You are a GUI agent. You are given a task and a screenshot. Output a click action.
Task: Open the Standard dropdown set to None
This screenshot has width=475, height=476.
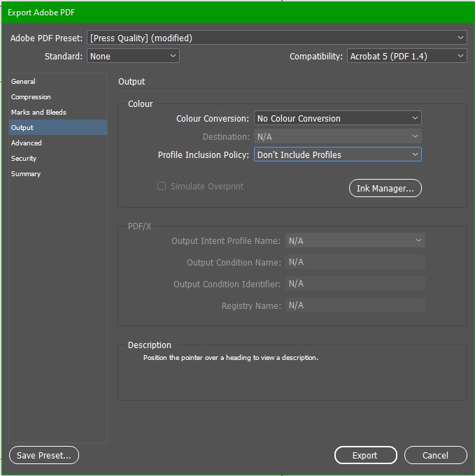click(133, 56)
